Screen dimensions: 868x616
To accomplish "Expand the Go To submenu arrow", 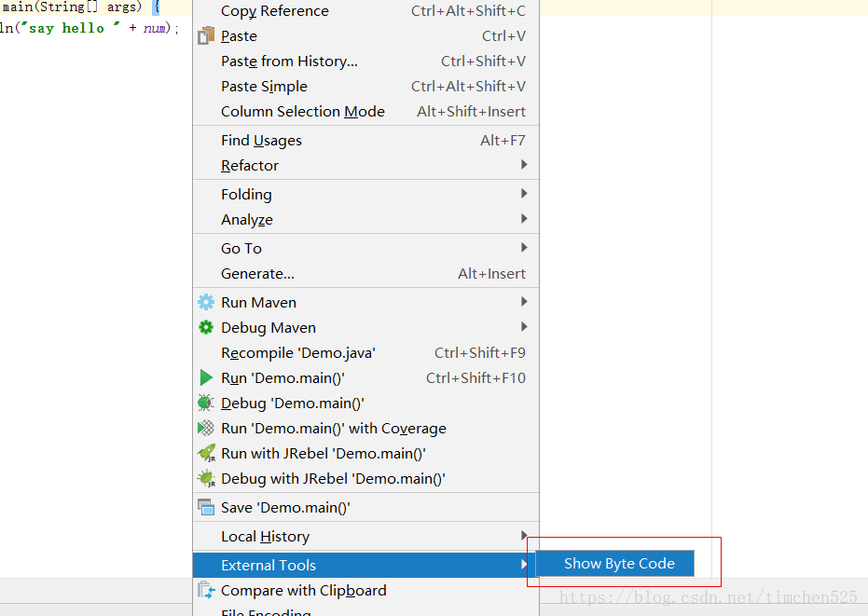I will click(x=524, y=247).
